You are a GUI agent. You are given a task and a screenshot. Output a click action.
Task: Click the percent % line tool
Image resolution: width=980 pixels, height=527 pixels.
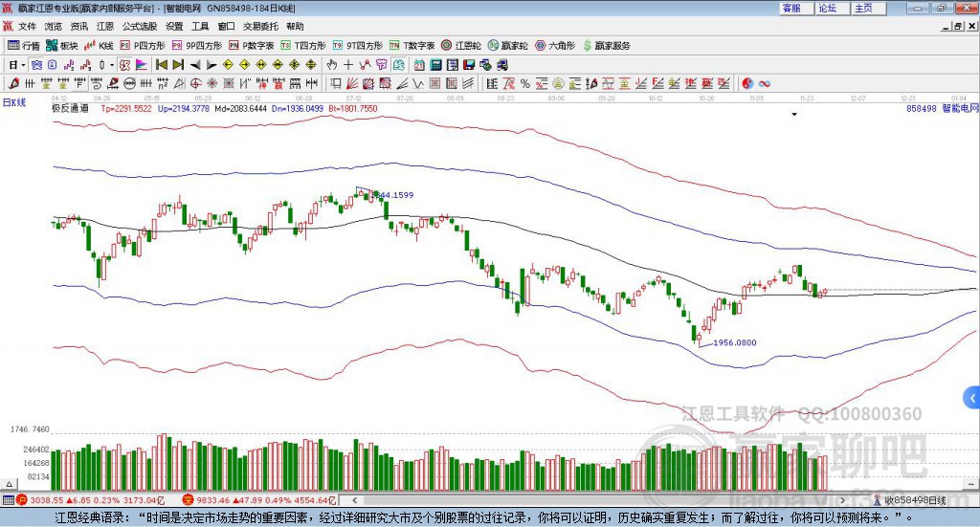(x=525, y=83)
